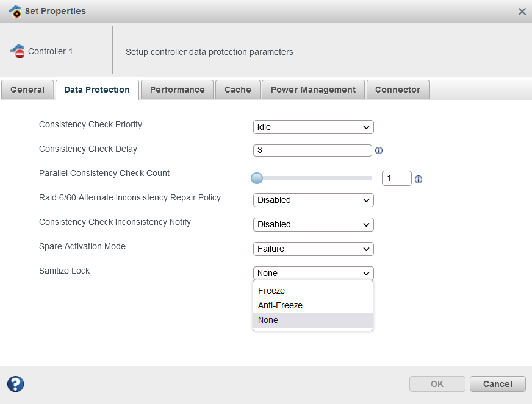The image size is (532, 404).
Task: Click the Consistency Check Delay input field
Action: 312,151
